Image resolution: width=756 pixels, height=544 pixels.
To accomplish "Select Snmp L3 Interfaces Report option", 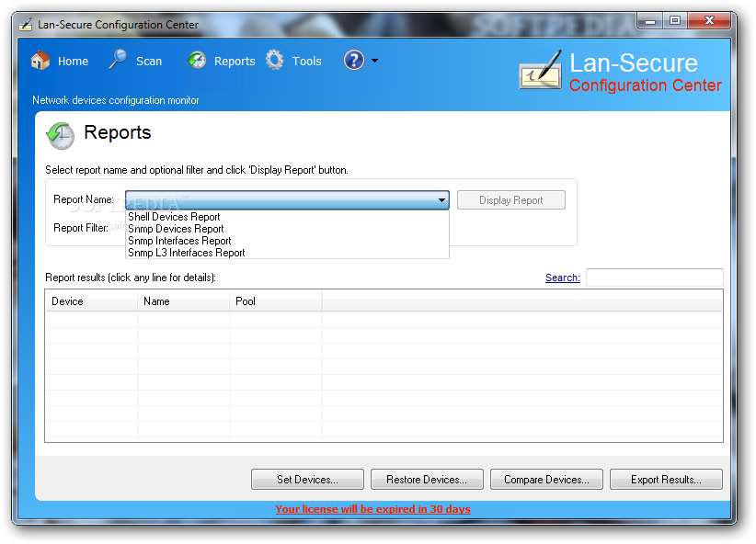I will pos(287,253).
